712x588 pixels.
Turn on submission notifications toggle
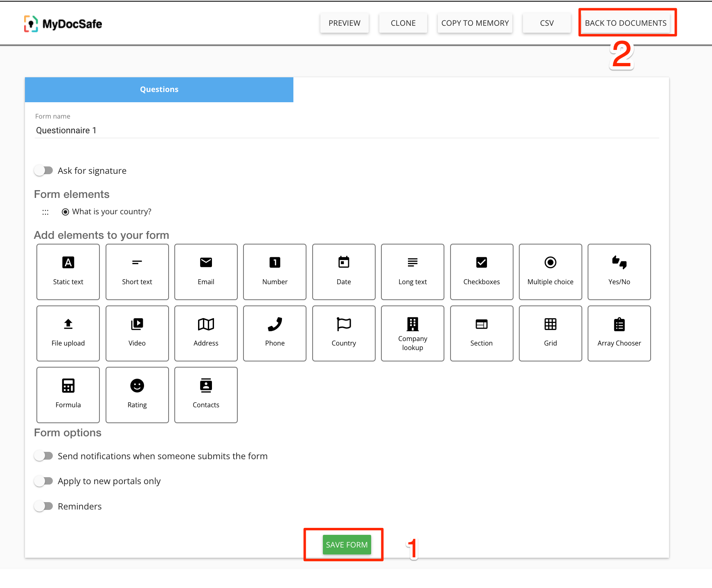click(x=43, y=456)
